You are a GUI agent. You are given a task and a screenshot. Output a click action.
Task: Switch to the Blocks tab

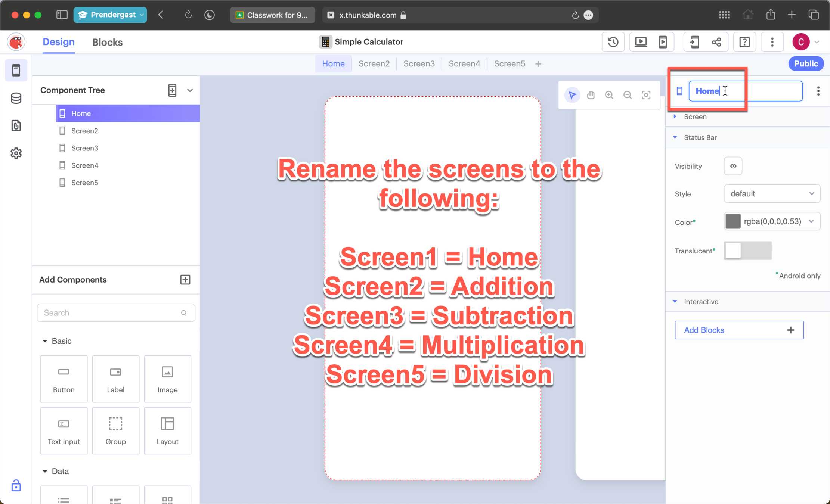tap(107, 42)
